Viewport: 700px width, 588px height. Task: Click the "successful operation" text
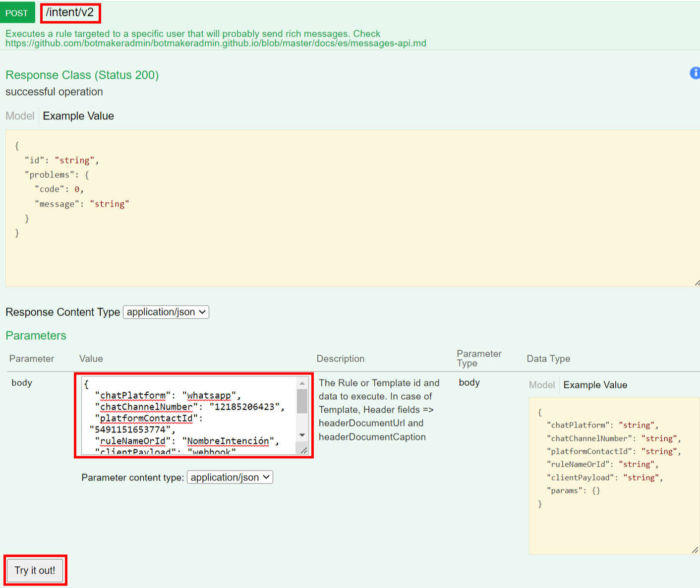pos(54,92)
